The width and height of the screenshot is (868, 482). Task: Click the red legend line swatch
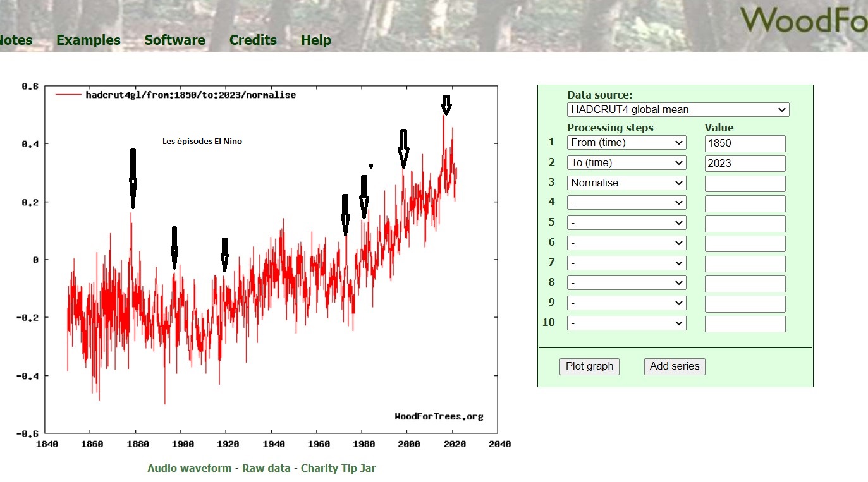[x=68, y=95]
